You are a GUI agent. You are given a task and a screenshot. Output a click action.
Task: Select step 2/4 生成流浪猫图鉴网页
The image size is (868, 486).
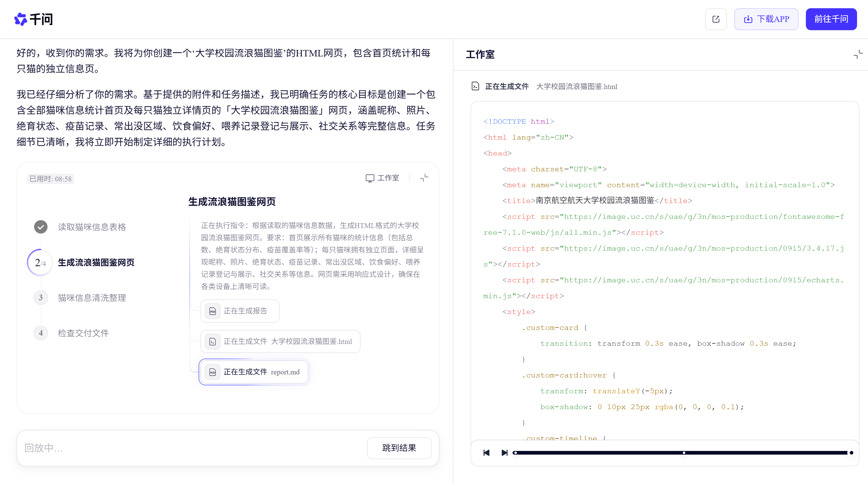tap(96, 263)
